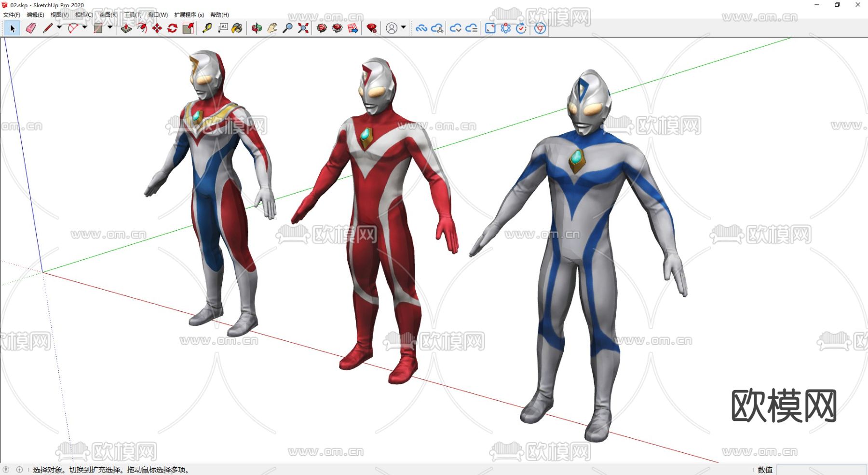Click the 数值 measurements input box
868x475 pixels.
click(821, 470)
